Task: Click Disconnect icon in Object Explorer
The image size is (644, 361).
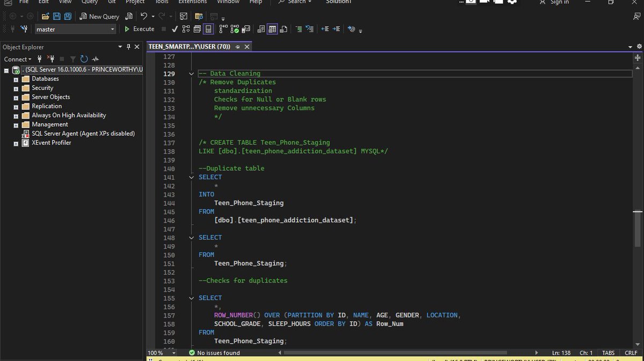Action: click(51, 59)
